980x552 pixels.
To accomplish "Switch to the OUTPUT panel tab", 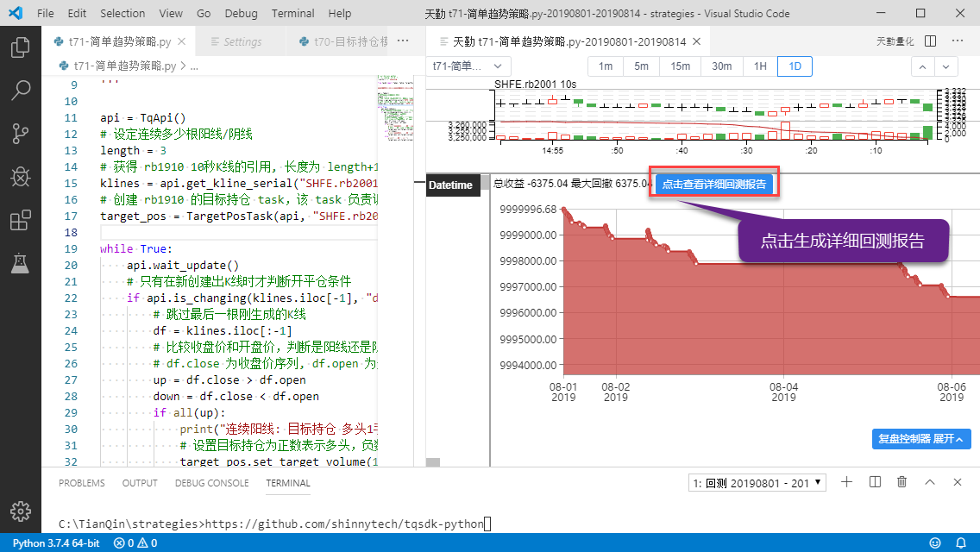I will click(140, 483).
